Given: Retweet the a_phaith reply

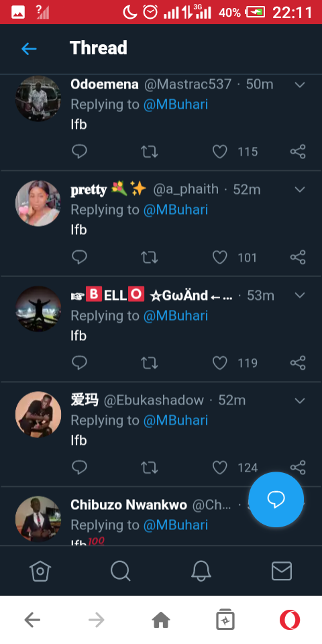Looking at the screenshot, I should point(149,258).
